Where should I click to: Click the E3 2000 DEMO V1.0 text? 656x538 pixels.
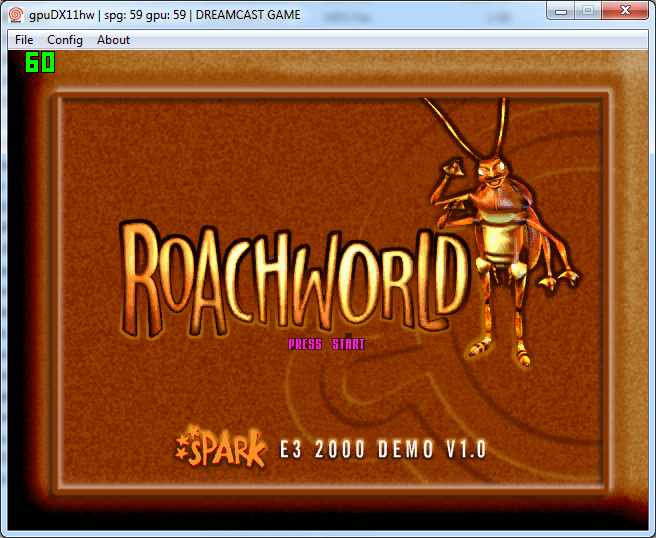click(x=383, y=449)
